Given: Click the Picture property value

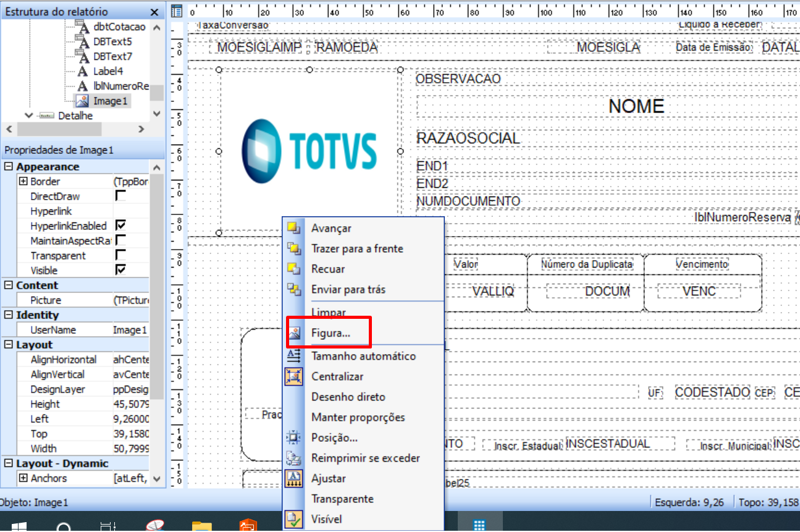Looking at the screenshot, I should (x=131, y=300).
